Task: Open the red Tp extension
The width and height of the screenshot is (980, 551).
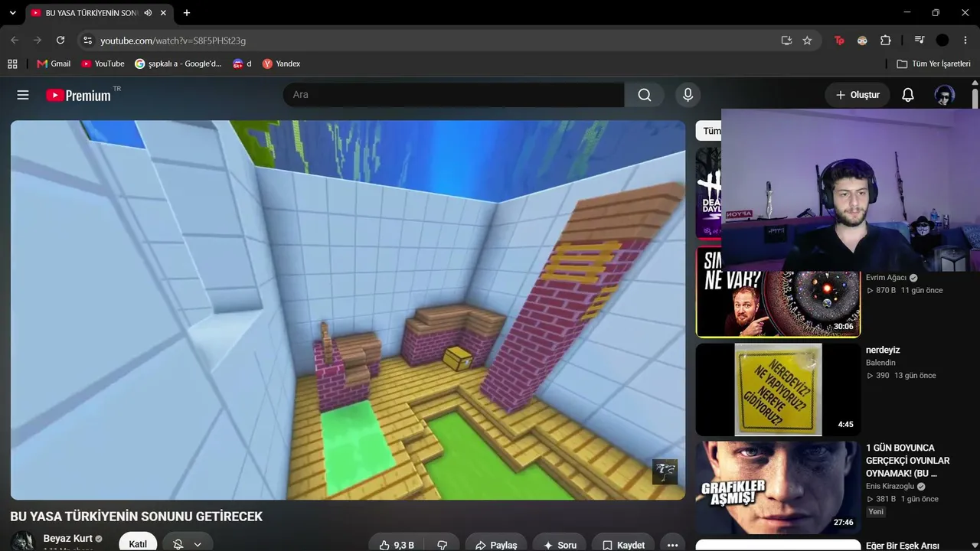Action: point(839,40)
